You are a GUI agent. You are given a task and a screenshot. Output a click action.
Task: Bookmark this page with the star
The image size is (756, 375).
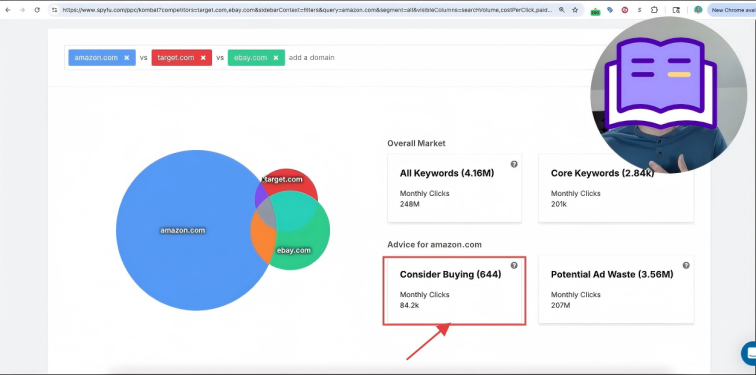575,10
